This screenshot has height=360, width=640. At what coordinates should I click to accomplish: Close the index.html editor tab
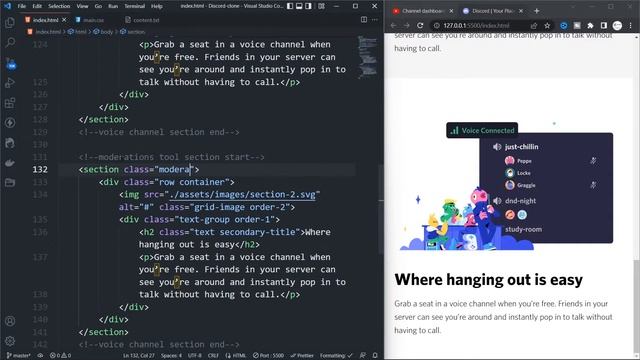[64, 20]
